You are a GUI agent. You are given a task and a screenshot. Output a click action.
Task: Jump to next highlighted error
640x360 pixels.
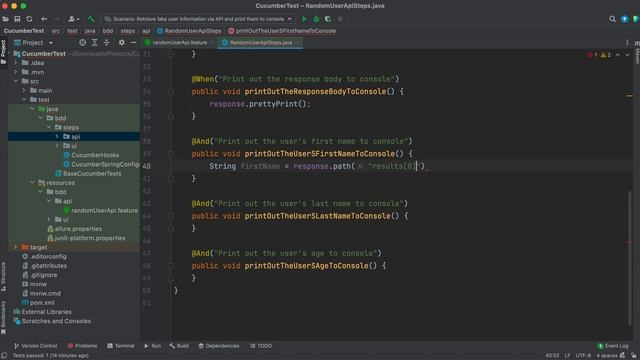coord(627,55)
